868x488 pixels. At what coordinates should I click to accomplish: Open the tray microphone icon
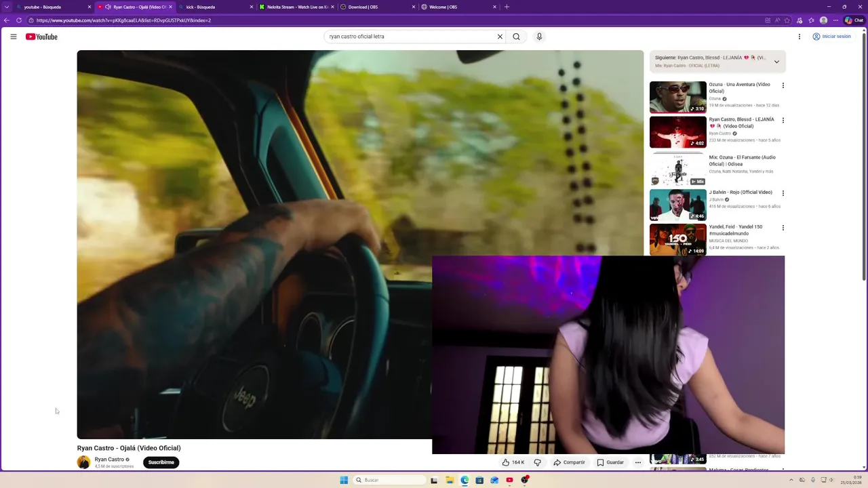[813, 480]
